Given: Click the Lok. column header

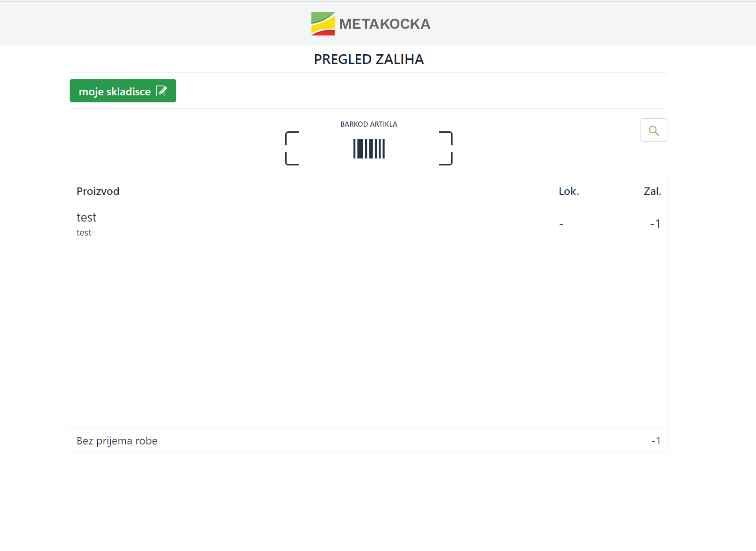Looking at the screenshot, I should coord(569,191).
